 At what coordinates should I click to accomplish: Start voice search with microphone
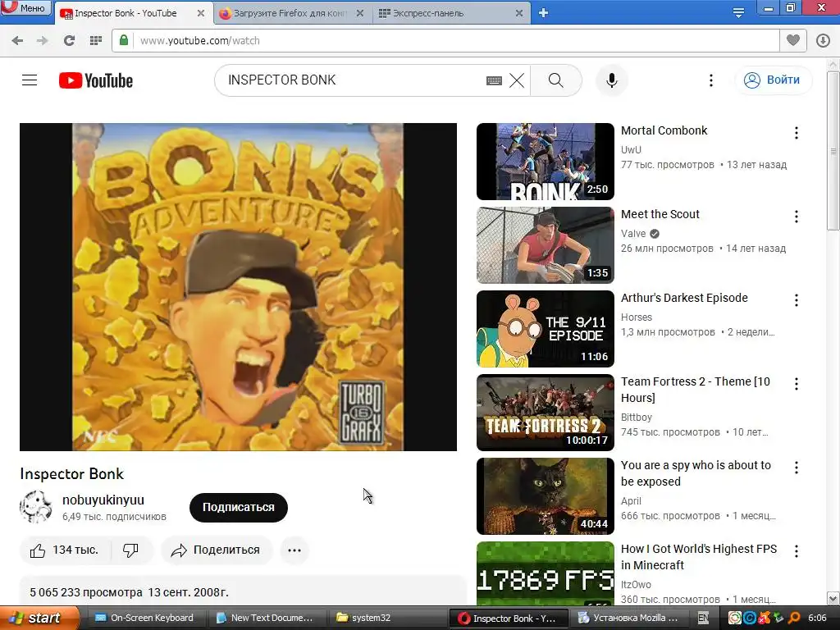click(x=612, y=80)
